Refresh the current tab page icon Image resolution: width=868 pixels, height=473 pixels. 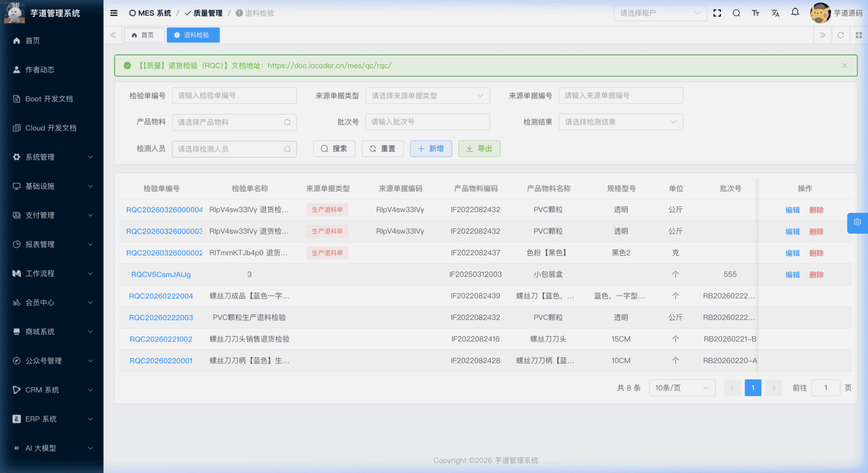click(841, 35)
